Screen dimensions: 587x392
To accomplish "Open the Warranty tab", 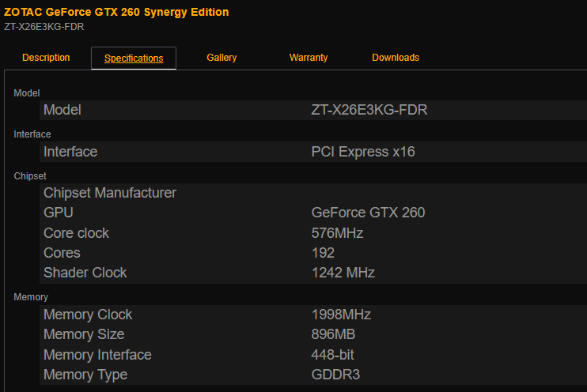I will pos(309,58).
